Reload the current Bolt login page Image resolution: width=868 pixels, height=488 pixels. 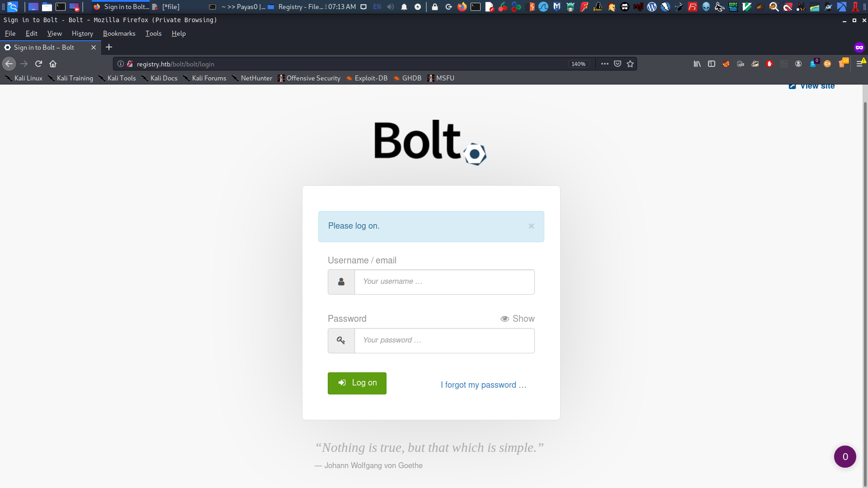38,64
